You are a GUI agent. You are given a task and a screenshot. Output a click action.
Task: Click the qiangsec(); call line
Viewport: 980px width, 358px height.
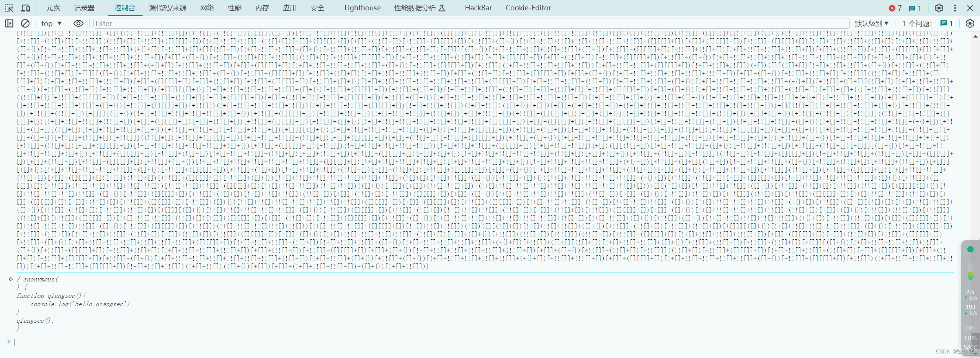click(x=35, y=320)
